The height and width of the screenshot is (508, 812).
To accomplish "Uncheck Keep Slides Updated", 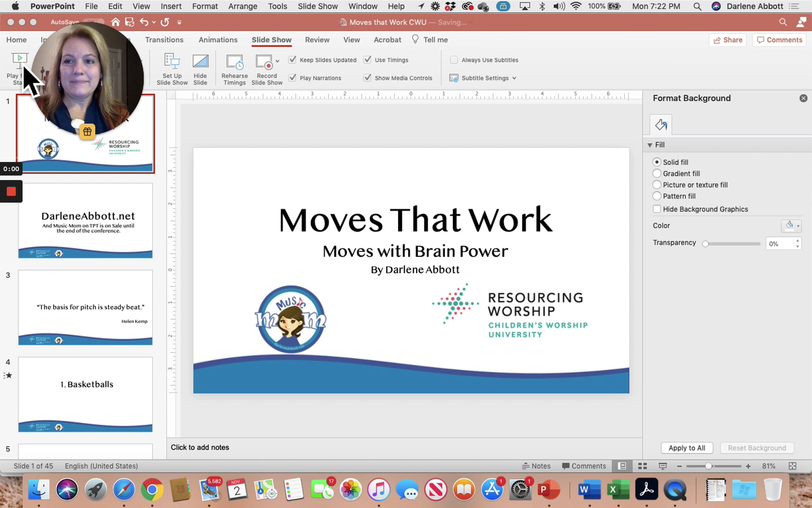I will [292, 60].
